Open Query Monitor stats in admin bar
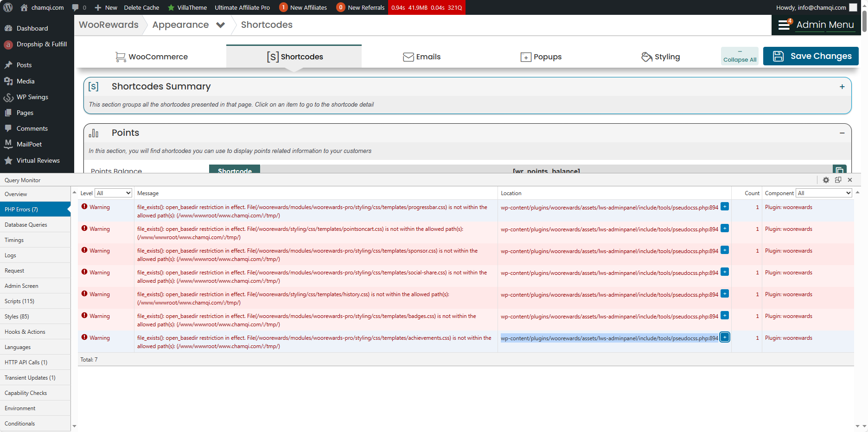Image resolution: width=868 pixels, height=432 pixels. coord(427,7)
